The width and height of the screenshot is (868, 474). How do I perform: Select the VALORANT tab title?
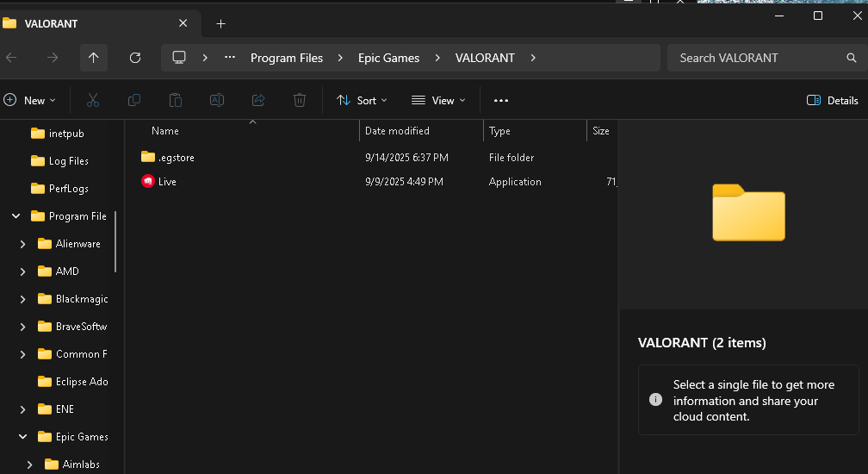pyautogui.click(x=51, y=24)
